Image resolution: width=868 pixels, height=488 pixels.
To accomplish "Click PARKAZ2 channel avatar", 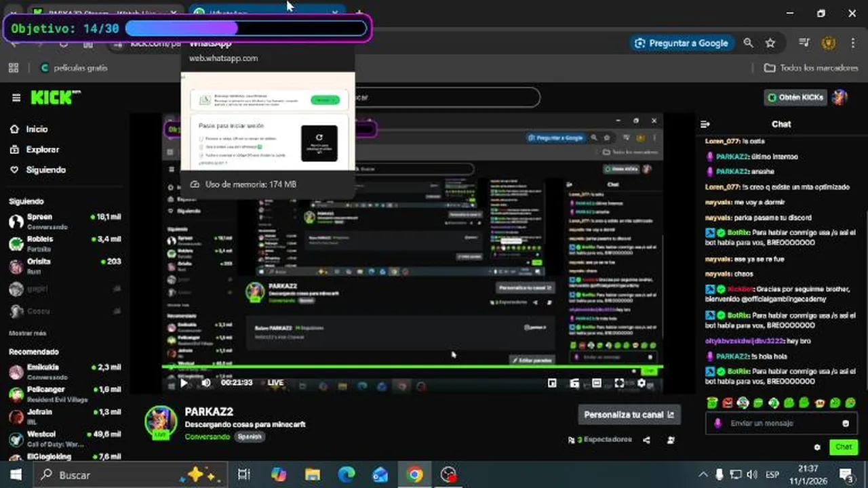I will [161, 422].
